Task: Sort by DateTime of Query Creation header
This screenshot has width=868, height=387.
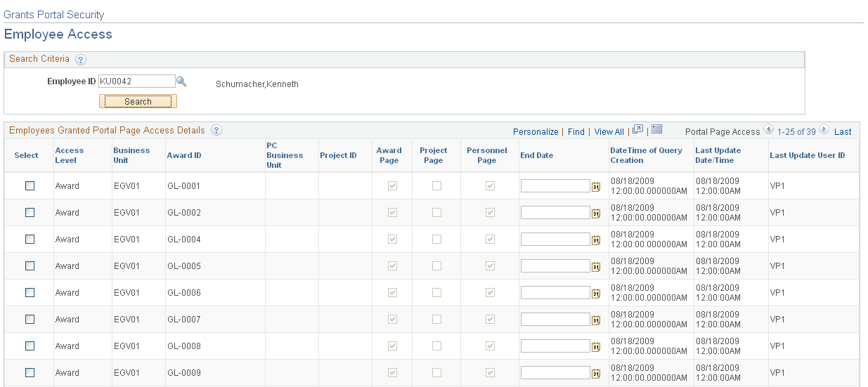Action: click(646, 155)
